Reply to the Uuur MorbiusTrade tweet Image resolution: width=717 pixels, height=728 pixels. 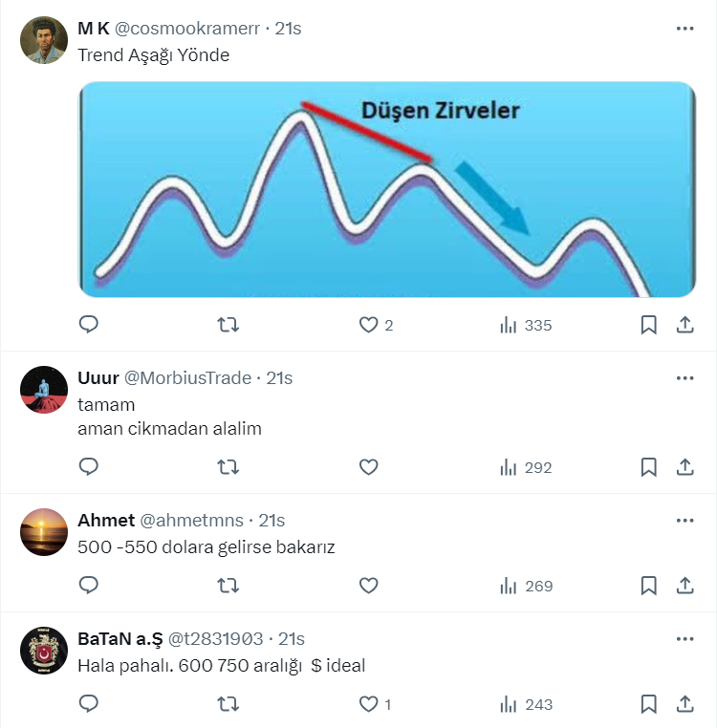click(89, 467)
